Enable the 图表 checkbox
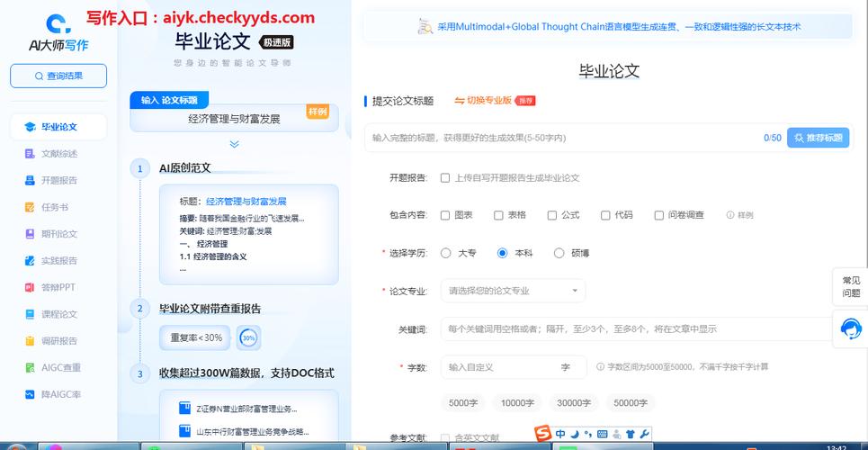 tap(445, 215)
